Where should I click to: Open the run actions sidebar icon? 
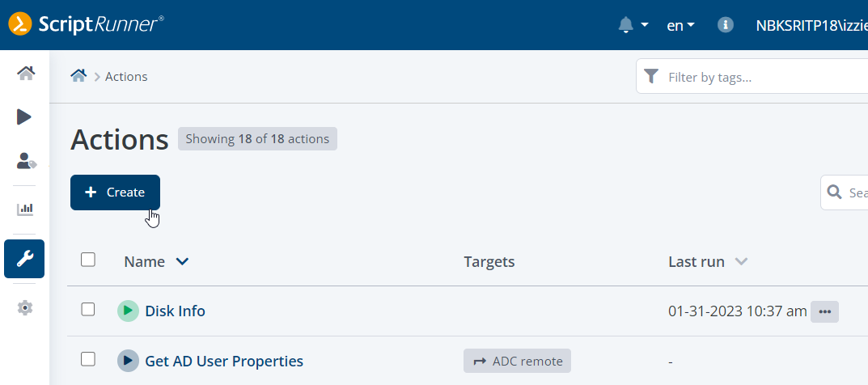coord(24,117)
